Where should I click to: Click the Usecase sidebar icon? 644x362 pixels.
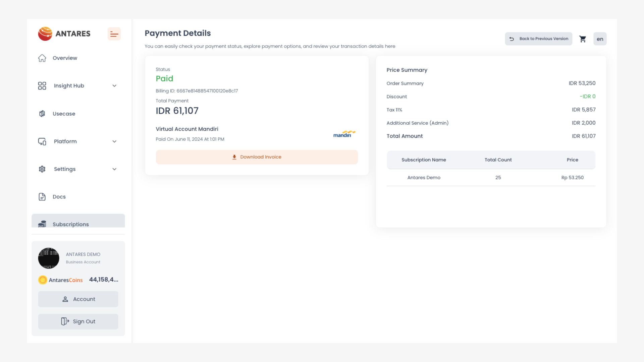[42, 114]
